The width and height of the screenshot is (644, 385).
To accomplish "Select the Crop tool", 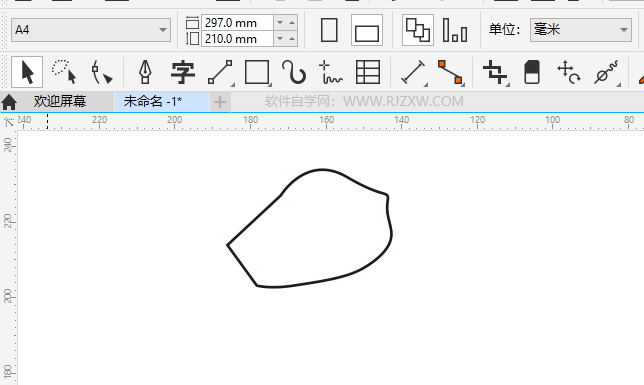I will (x=495, y=72).
